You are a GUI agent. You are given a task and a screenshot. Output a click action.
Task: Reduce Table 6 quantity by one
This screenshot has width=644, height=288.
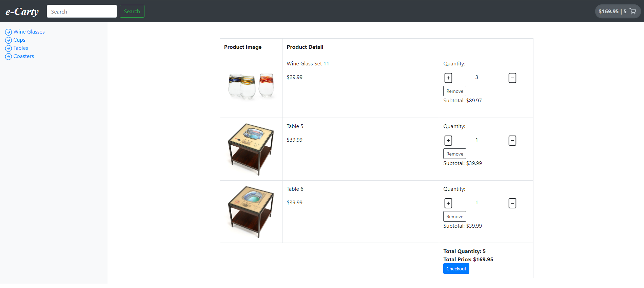pyautogui.click(x=512, y=203)
